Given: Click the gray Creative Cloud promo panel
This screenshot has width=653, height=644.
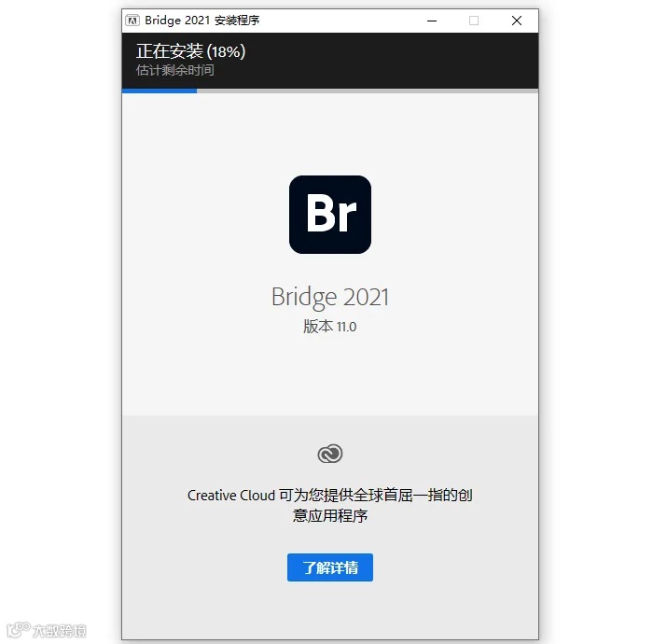Looking at the screenshot, I should 330,527.
